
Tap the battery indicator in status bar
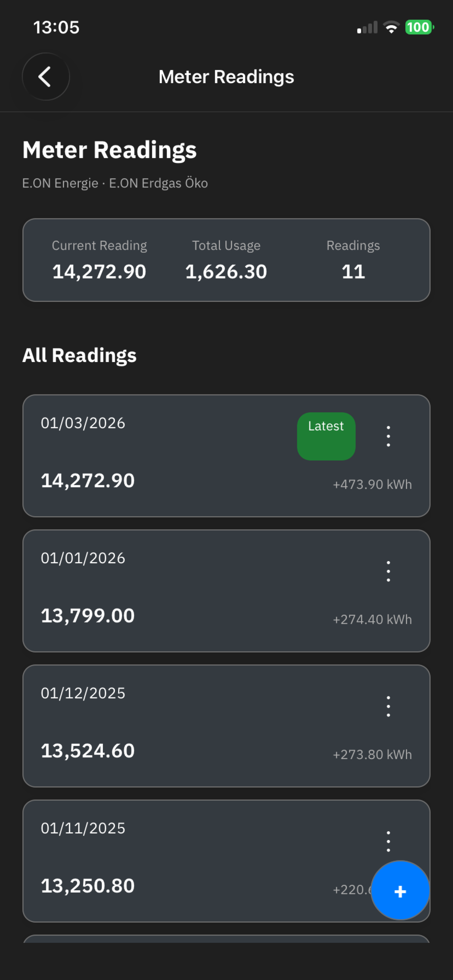[x=419, y=27]
